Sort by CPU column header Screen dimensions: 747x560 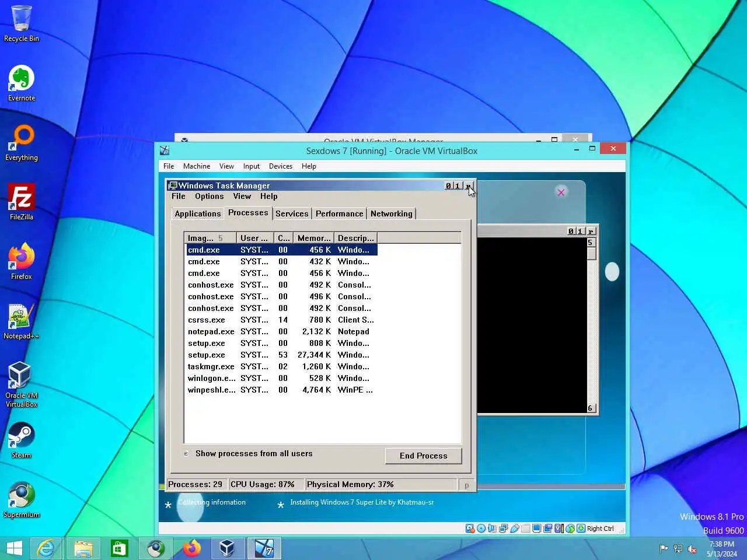coord(284,238)
